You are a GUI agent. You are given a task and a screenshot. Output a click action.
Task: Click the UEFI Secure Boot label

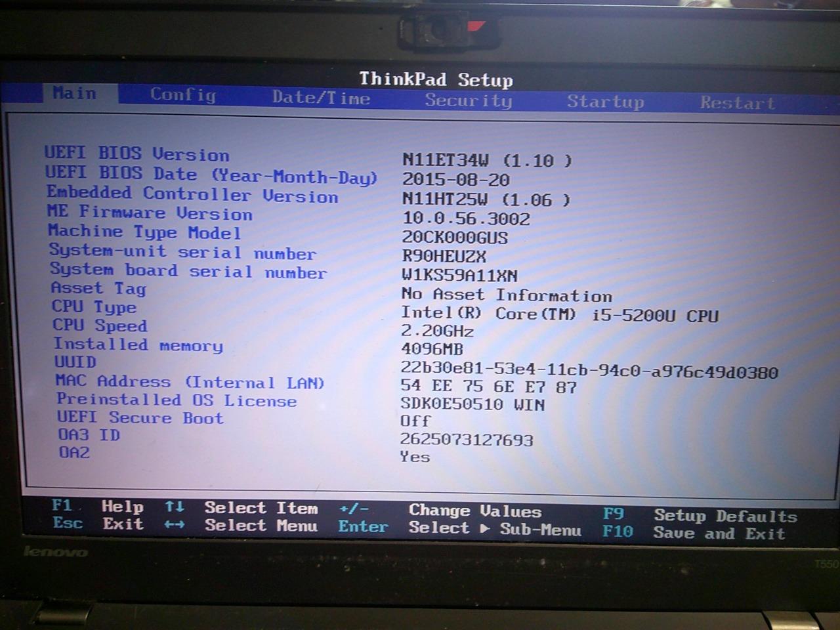(140, 417)
